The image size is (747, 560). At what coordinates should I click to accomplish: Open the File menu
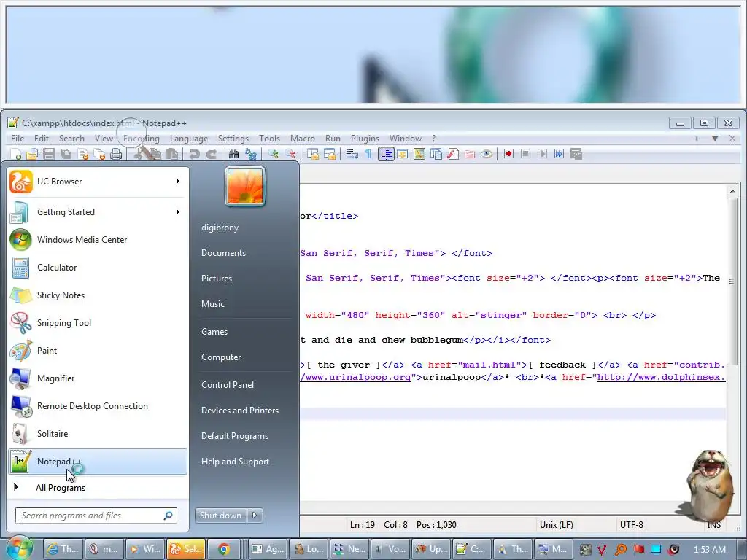[18, 138]
